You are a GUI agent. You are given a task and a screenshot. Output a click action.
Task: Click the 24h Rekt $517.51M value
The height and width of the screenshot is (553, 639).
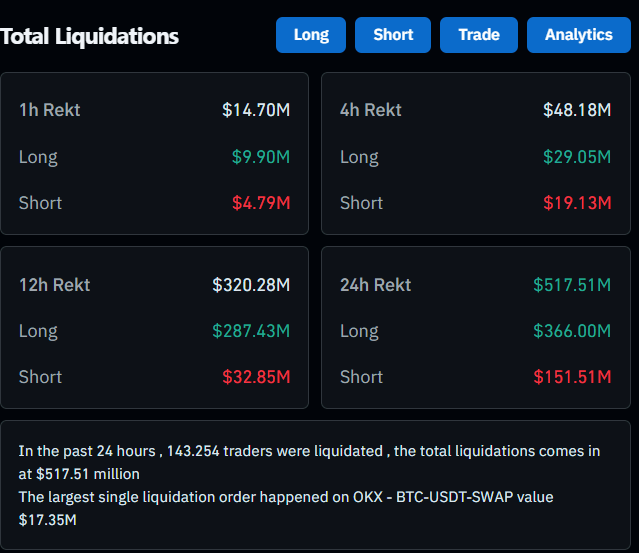[572, 285]
